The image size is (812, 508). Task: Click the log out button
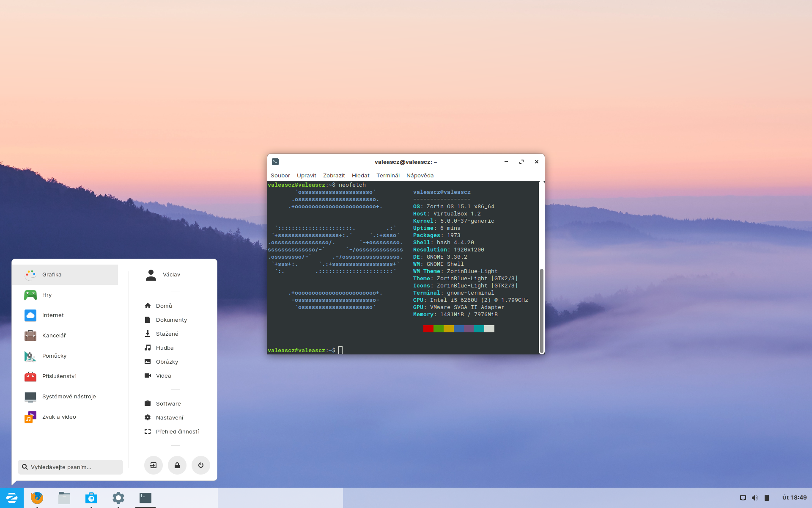coord(154,465)
